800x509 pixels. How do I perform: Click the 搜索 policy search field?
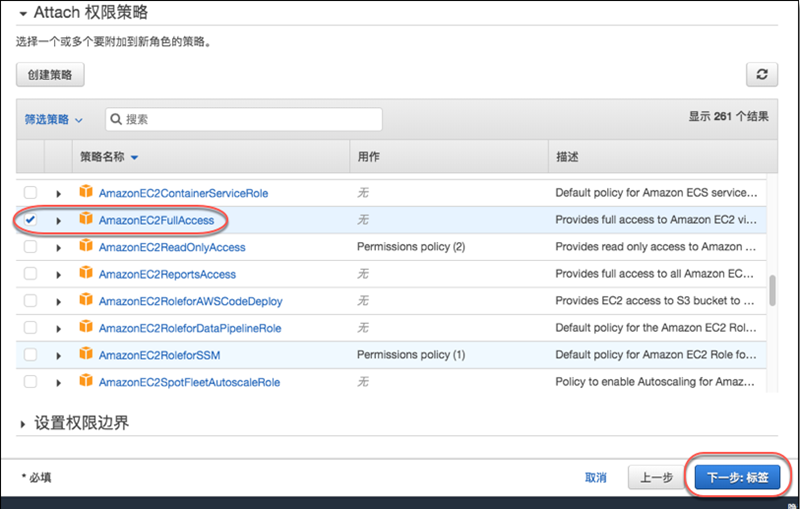pos(250,119)
